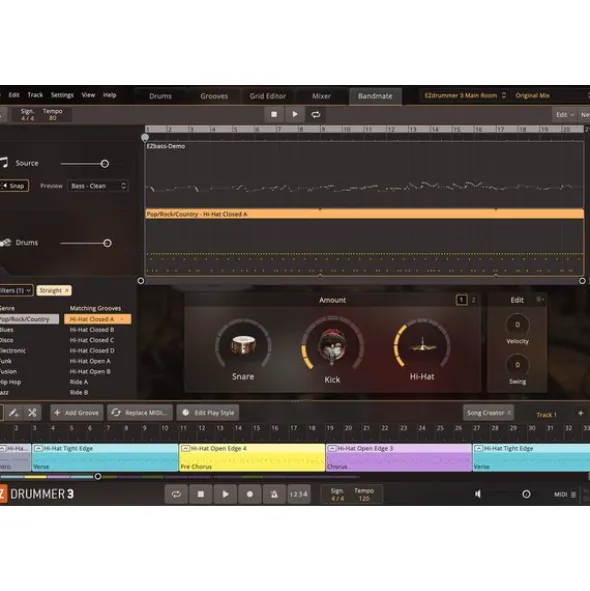Select the pencil draw tool
The image size is (590, 591).
click(14, 413)
